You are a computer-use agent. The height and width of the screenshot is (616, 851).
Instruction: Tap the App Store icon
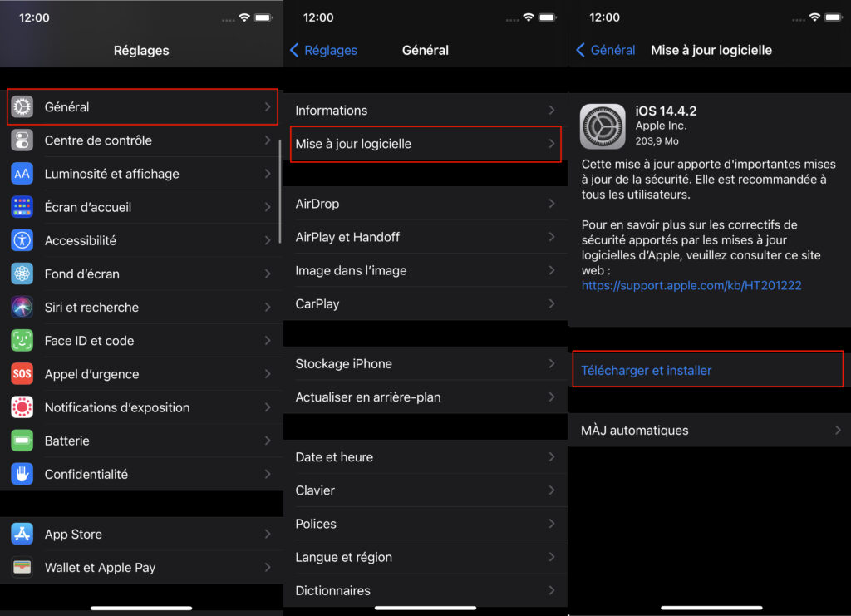22,534
